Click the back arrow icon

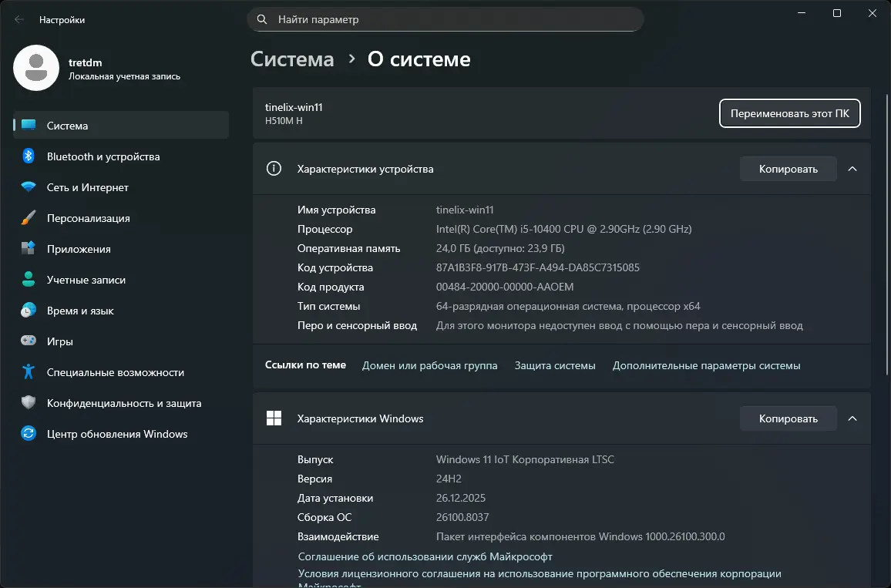(x=19, y=19)
